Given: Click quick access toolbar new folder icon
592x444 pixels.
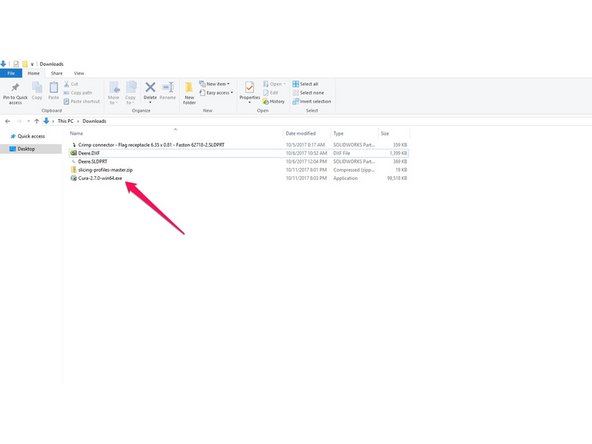Looking at the screenshot, I should click(25, 64).
